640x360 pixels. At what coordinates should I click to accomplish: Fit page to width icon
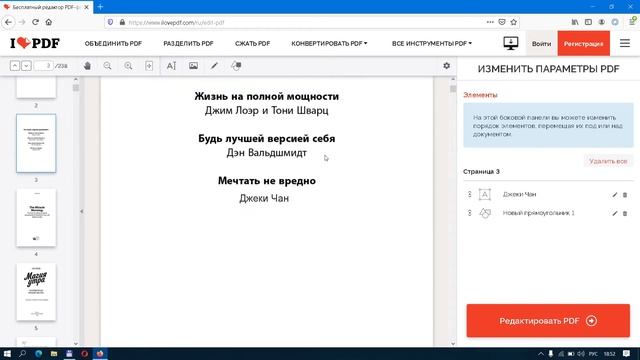coord(149,66)
